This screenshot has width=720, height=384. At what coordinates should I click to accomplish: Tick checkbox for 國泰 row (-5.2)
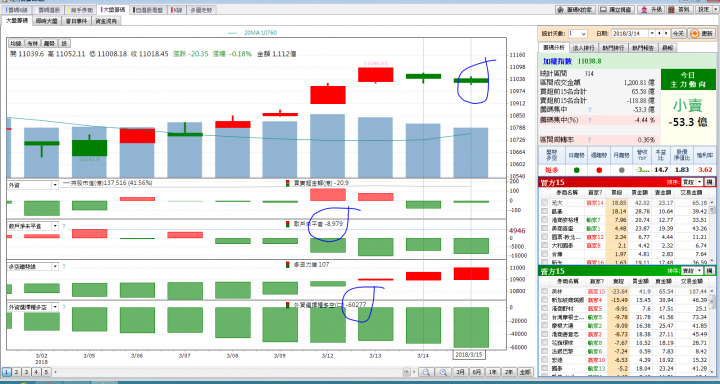(545, 368)
